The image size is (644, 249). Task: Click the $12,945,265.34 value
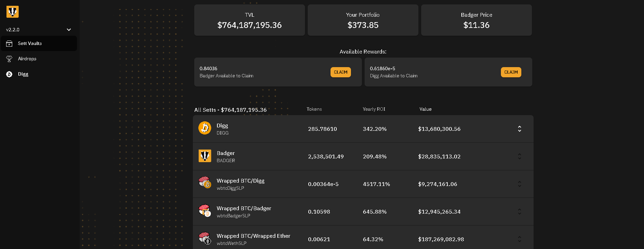[439, 212]
